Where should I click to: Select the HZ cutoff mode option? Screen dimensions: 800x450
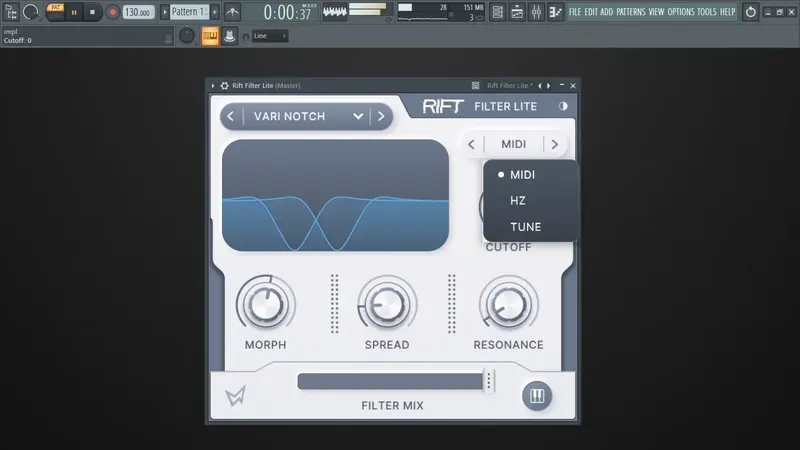(517, 201)
